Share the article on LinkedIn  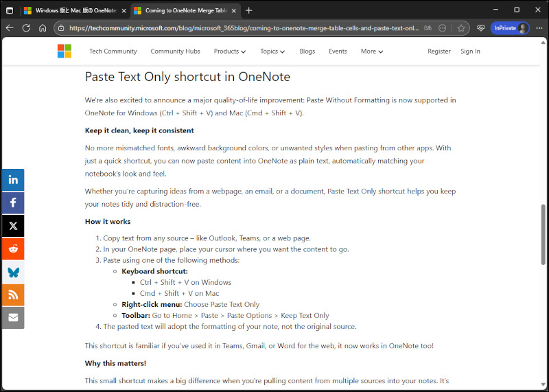point(12,180)
